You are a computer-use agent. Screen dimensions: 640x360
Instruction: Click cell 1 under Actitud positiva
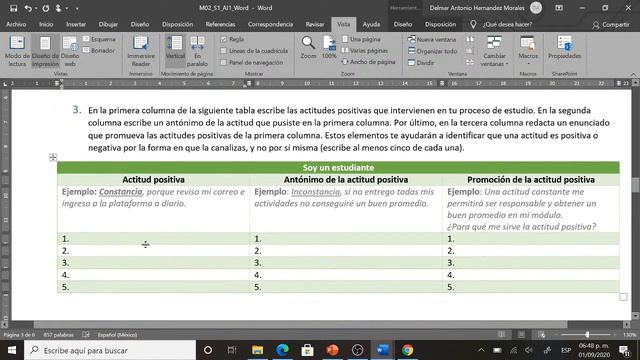click(153, 238)
